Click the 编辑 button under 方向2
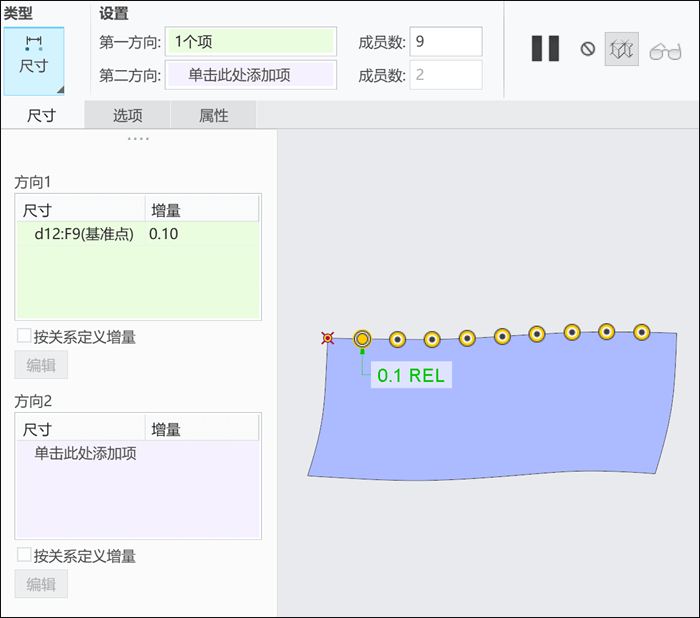700x618 pixels. click(41, 584)
